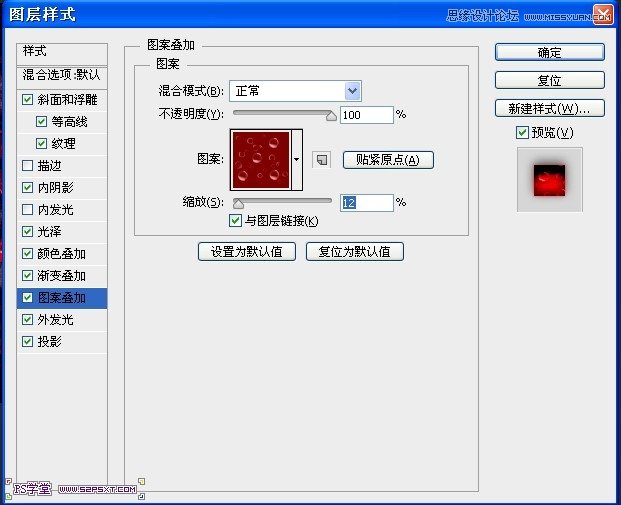This screenshot has width=621, height=505.
Task: Toggle the 内阴影 checkbox
Action: [x=27, y=187]
